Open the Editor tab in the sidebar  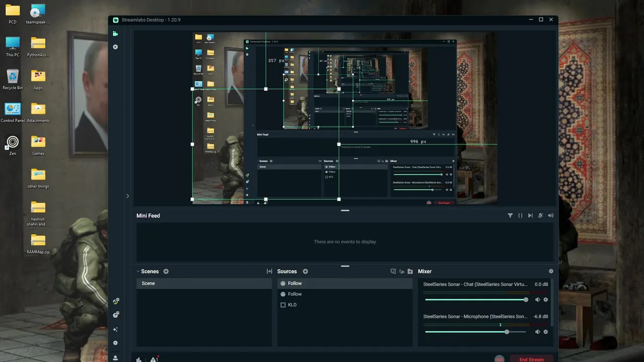[115, 34]
